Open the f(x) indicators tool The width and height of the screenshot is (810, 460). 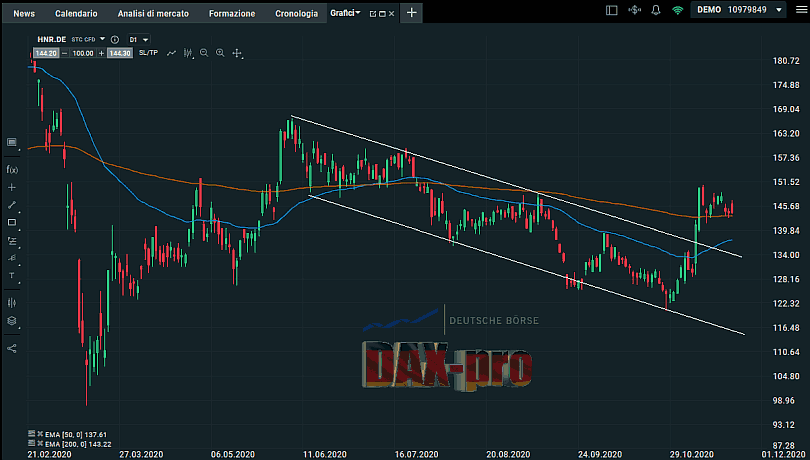(12, 170)
